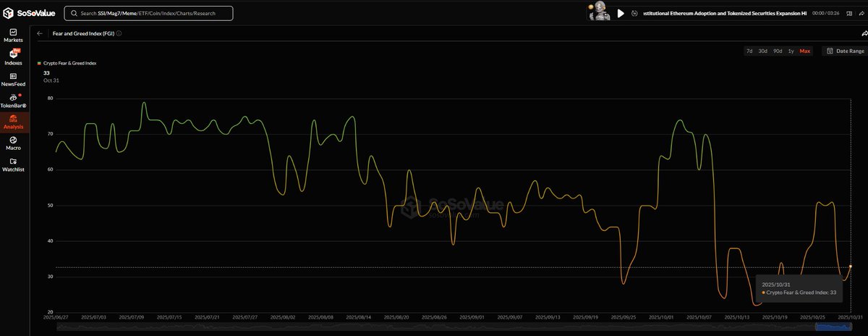Play the audio news briefing
This screenshot has width=868, height=336.
click(x=621, y=13)
